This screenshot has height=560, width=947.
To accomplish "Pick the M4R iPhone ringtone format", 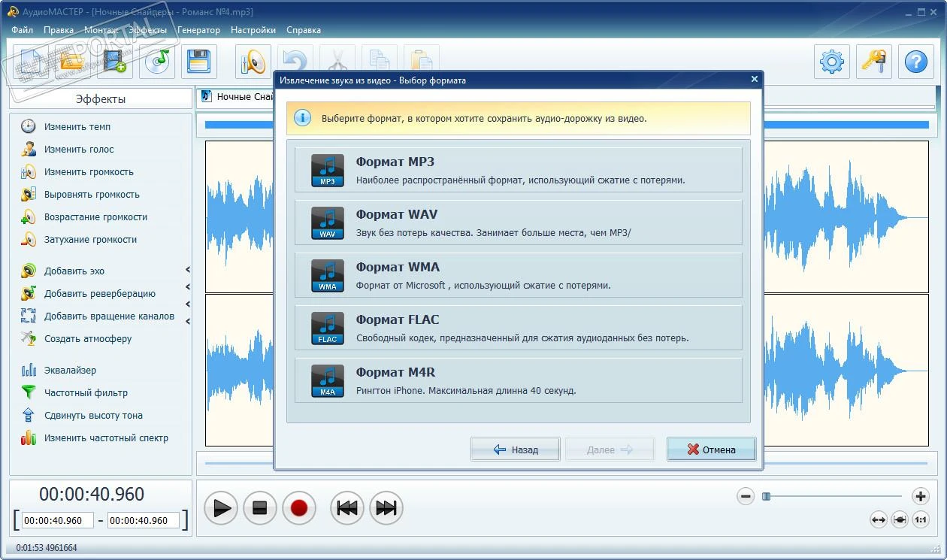I will [518, 380].
